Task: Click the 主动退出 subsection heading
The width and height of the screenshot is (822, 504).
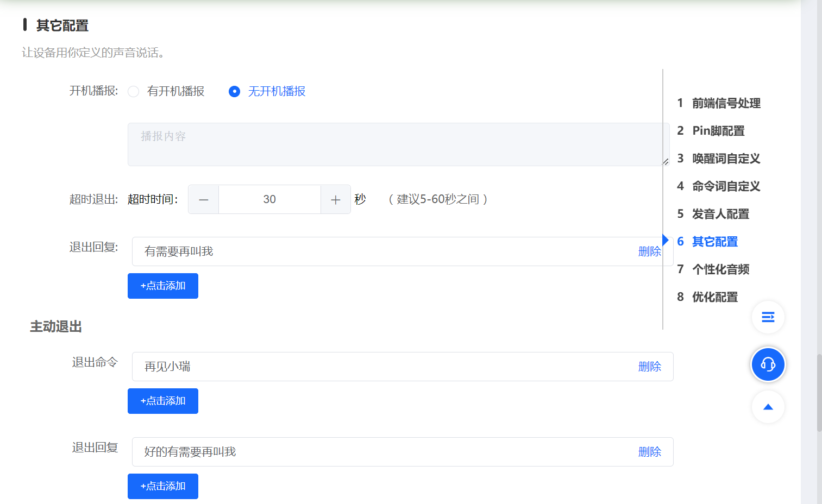Action: click(x=56, y=326)
